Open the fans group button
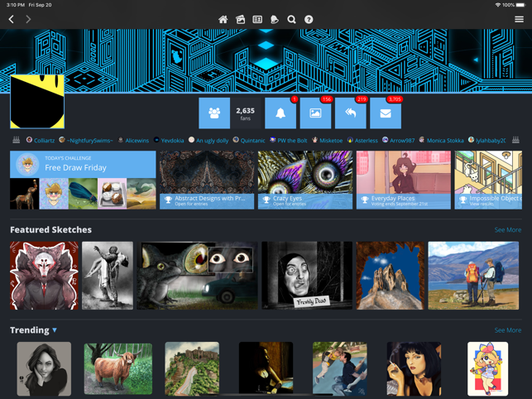532x399 pixels. click(x=214, y=113)
